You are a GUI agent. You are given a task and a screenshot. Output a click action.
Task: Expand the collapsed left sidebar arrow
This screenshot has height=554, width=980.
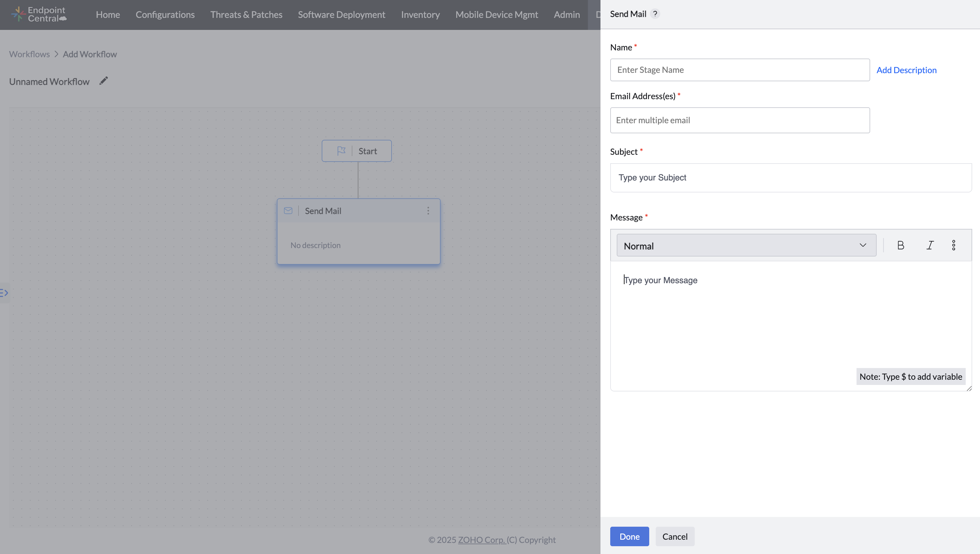[x=5, y=293]
